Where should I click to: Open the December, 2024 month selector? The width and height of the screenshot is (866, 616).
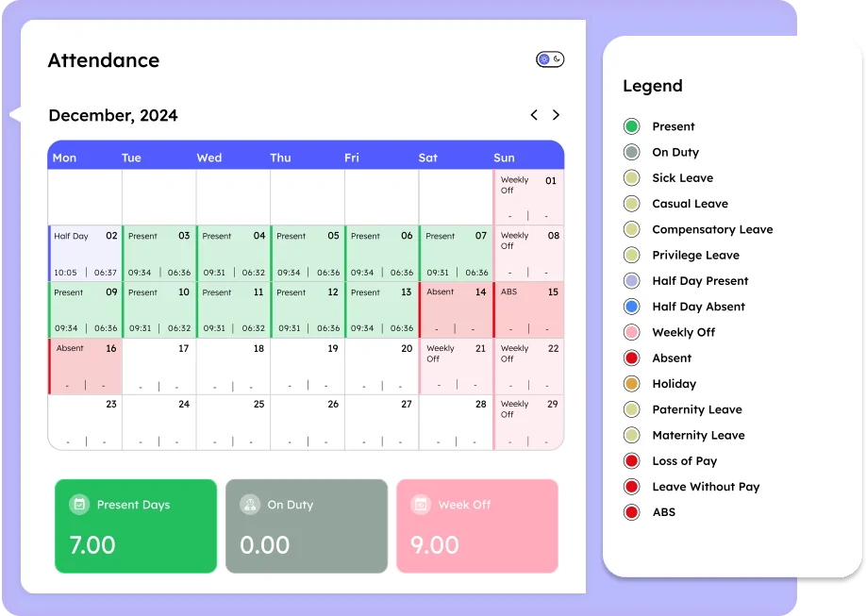coord(113,115)
